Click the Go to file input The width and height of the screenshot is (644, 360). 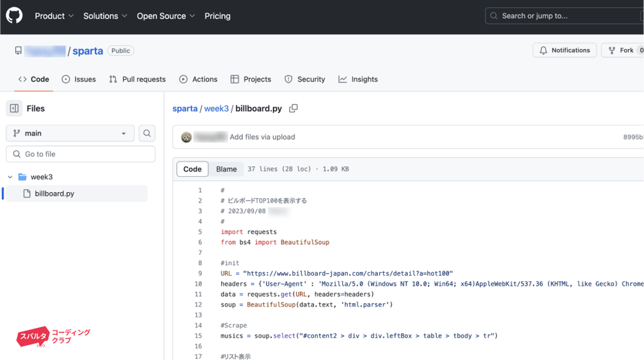[80, 154]
